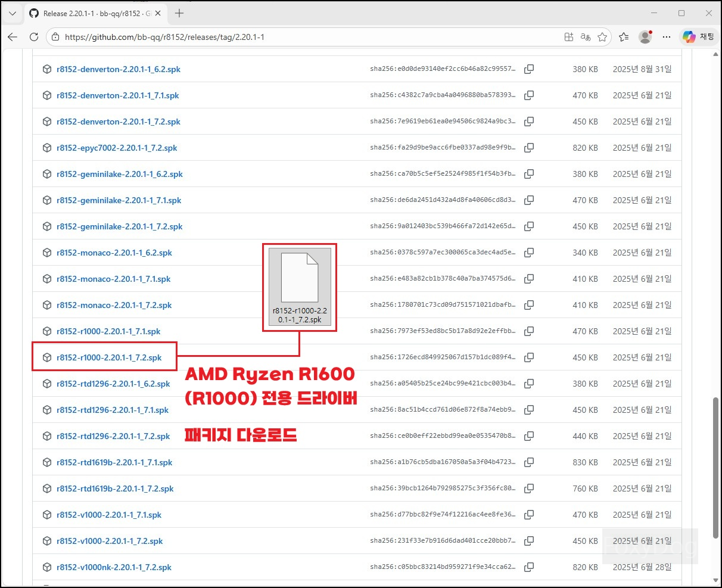Copy sha256 of r8152-monaco-2.20.1-1_6.2.spk
722x588 pixels.
pos(528,253)
